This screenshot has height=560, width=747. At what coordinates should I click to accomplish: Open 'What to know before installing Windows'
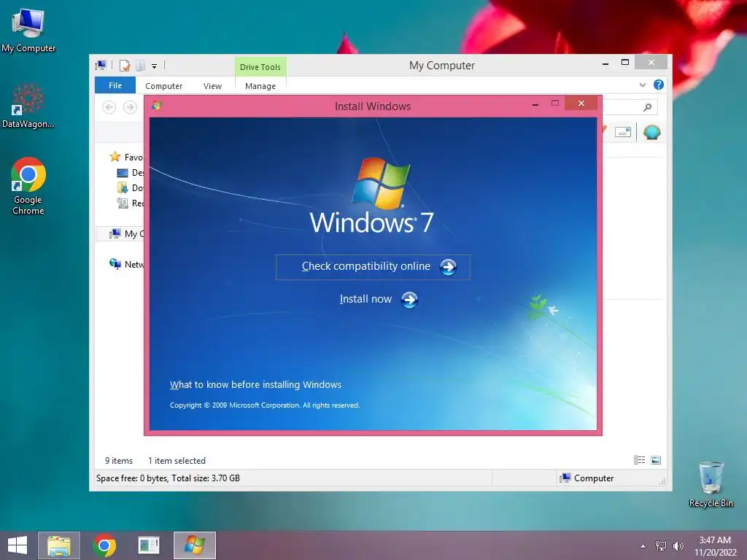255,384
